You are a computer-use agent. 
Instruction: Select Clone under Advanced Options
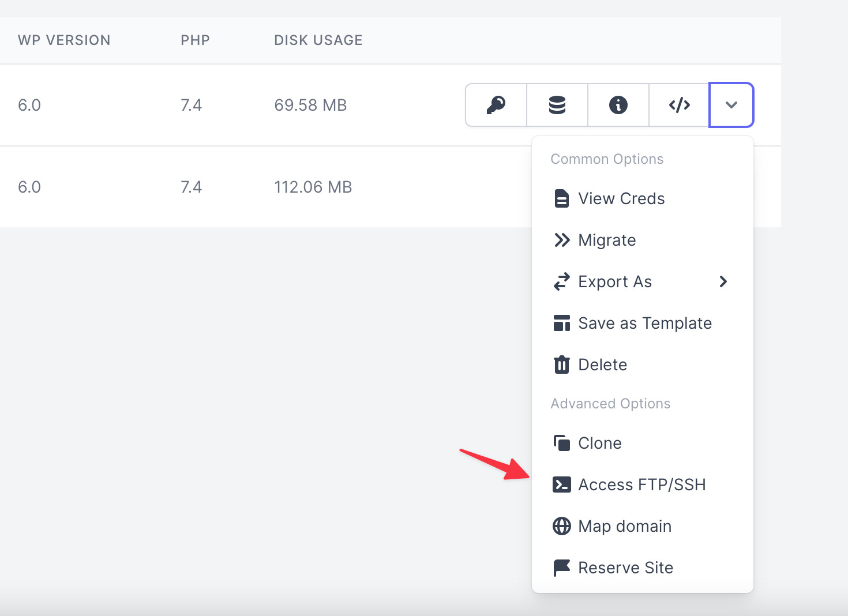(x=643, y=443)
